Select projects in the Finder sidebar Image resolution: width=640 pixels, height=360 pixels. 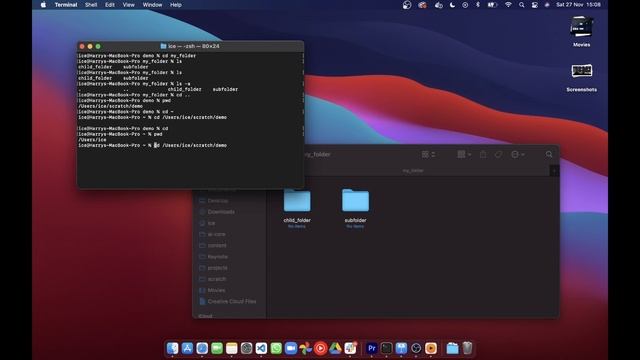tap(218, 268)
